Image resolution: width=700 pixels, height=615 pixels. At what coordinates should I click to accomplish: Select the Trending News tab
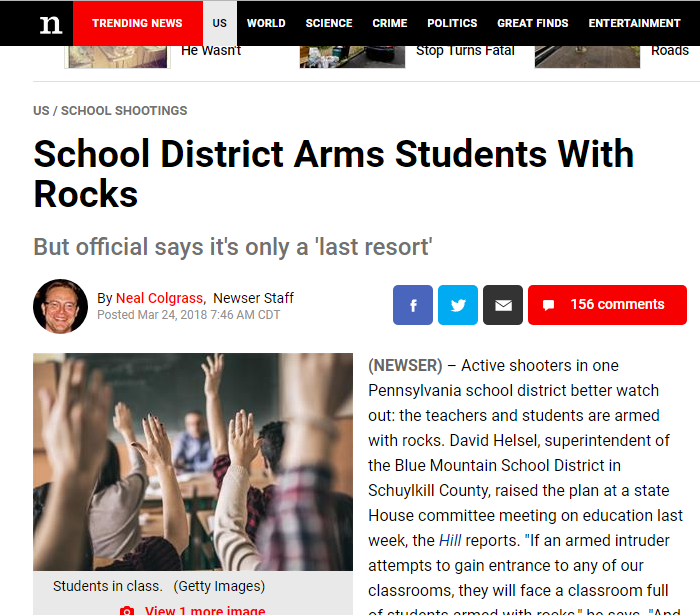(x=138, y=23)
